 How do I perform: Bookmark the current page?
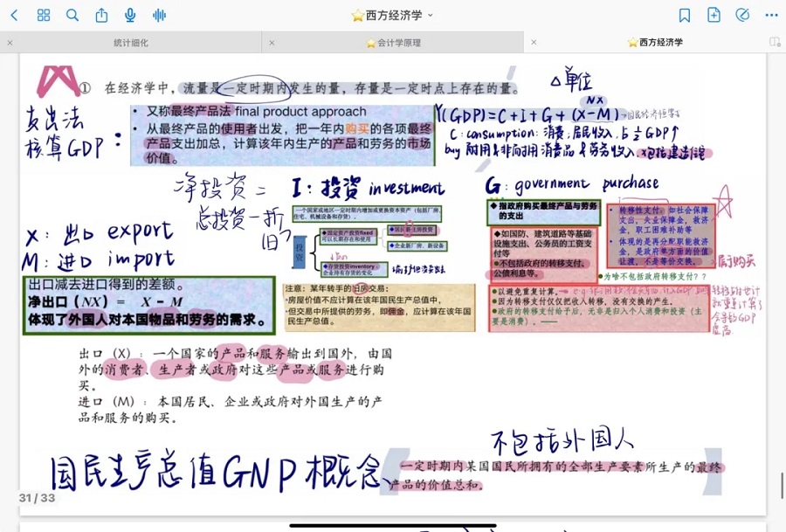click(685, 15)
